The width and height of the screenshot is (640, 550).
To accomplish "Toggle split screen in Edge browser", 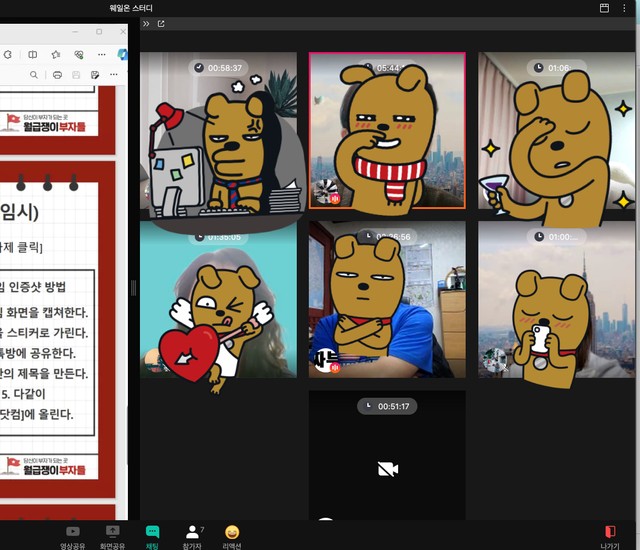I will (x=33, y=54).
